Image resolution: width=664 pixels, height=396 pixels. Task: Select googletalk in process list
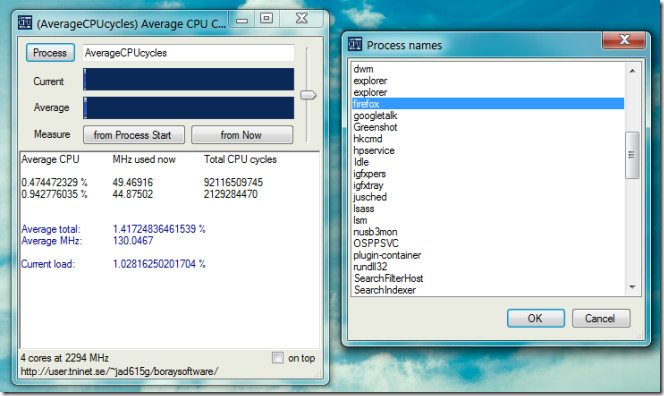[x=488, y=115]
